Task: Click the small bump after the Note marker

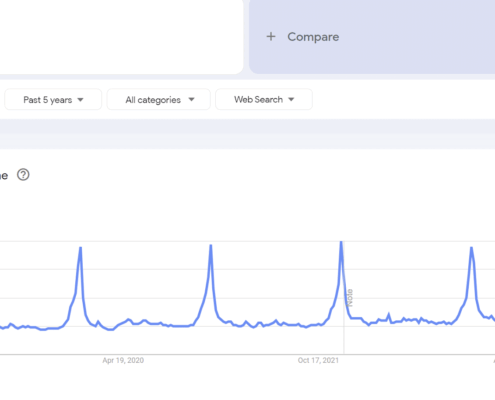Action: pyautogui.click(x=388, y=314)
